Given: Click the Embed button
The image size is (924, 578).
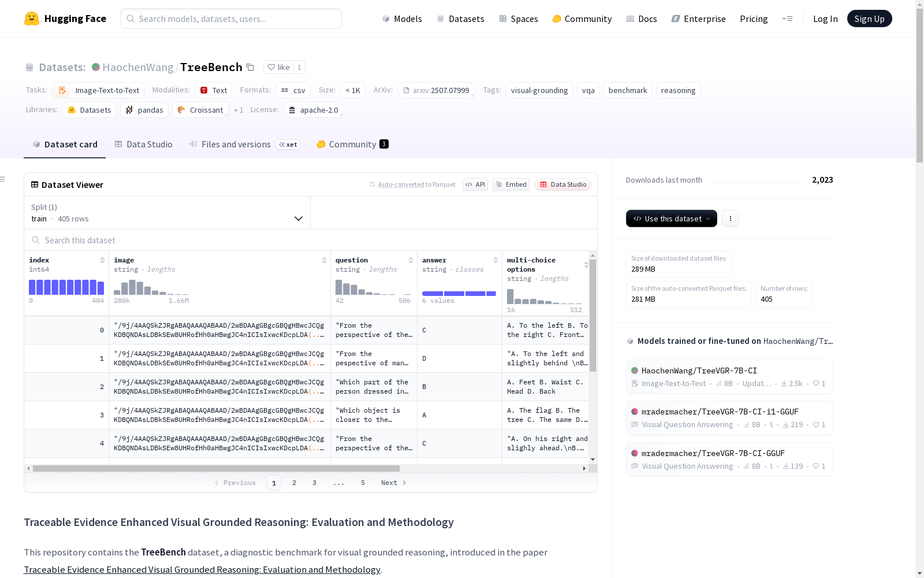Looking at the screenshot, I should pyautogui.click(x=511, y=184).
